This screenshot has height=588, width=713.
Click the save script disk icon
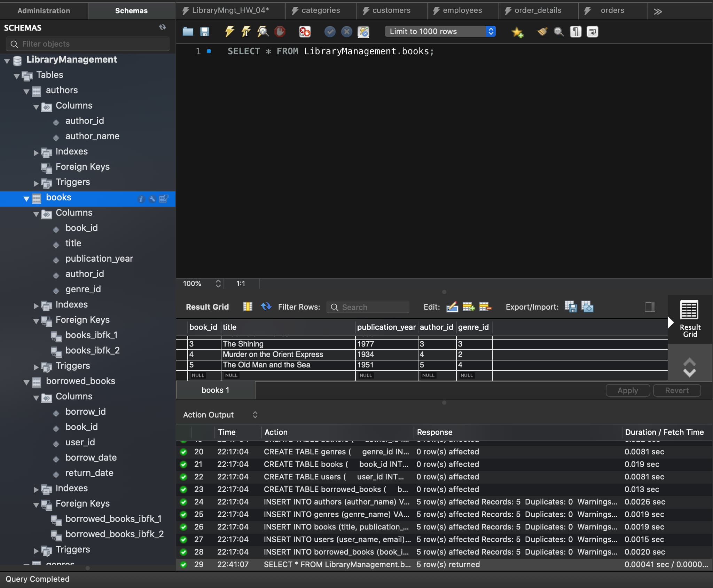click(x=205, y=32)
